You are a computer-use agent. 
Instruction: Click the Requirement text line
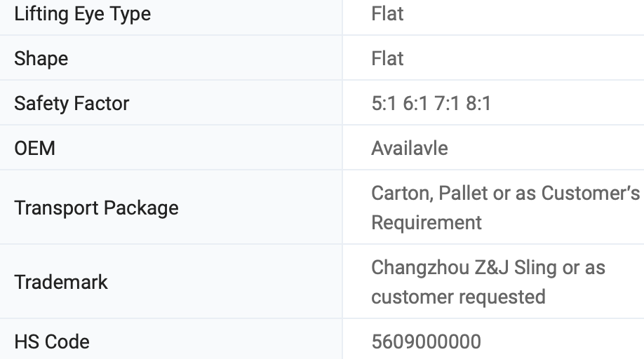[x=427, y=223]
